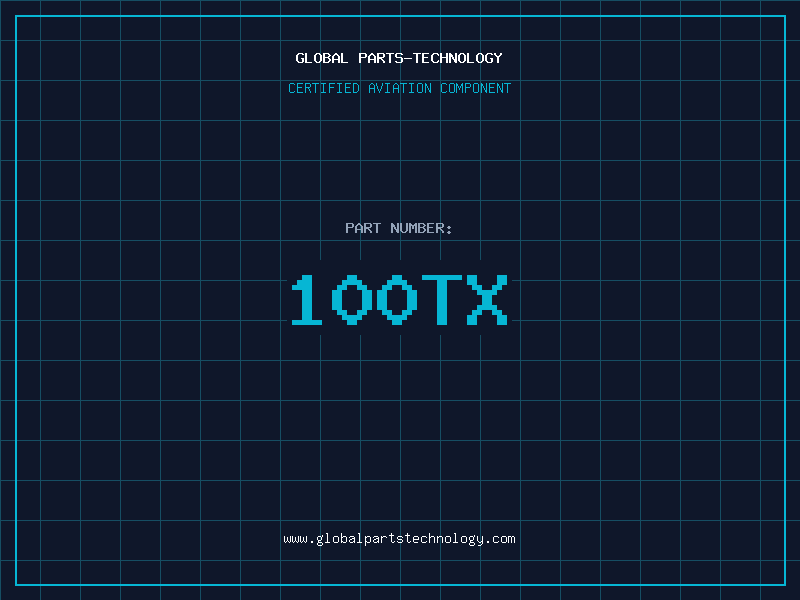Select the word COMPONENT in the subtitle
The width and height of the screenshot is (800, 600).
coord(476,88)
